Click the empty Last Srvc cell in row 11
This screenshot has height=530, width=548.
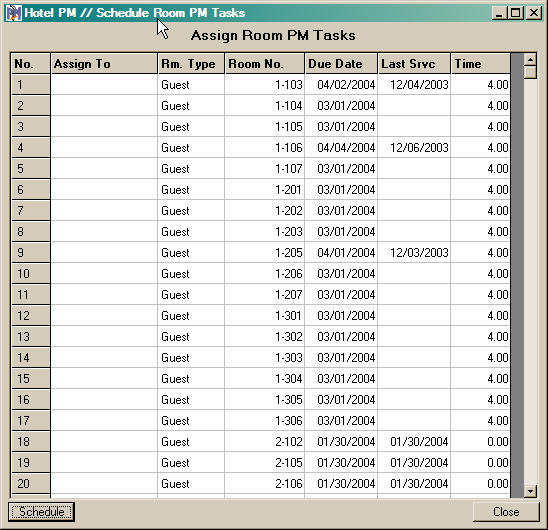414,294
